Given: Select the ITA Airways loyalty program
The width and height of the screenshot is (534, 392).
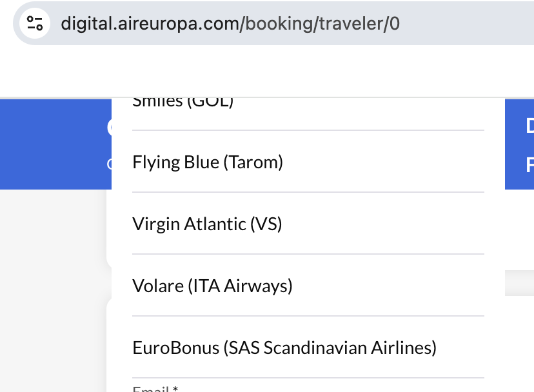Looking at the screenshot, I should point(212,286).
